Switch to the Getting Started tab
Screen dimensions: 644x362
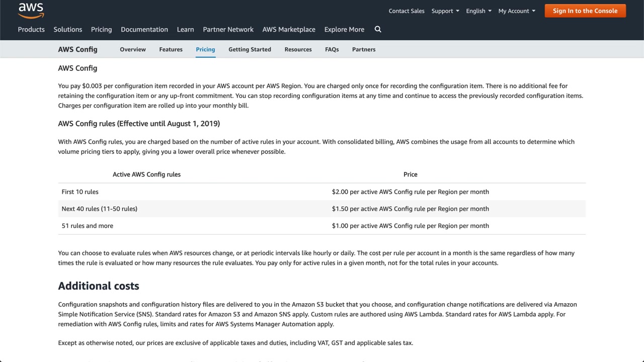(250, 49)
